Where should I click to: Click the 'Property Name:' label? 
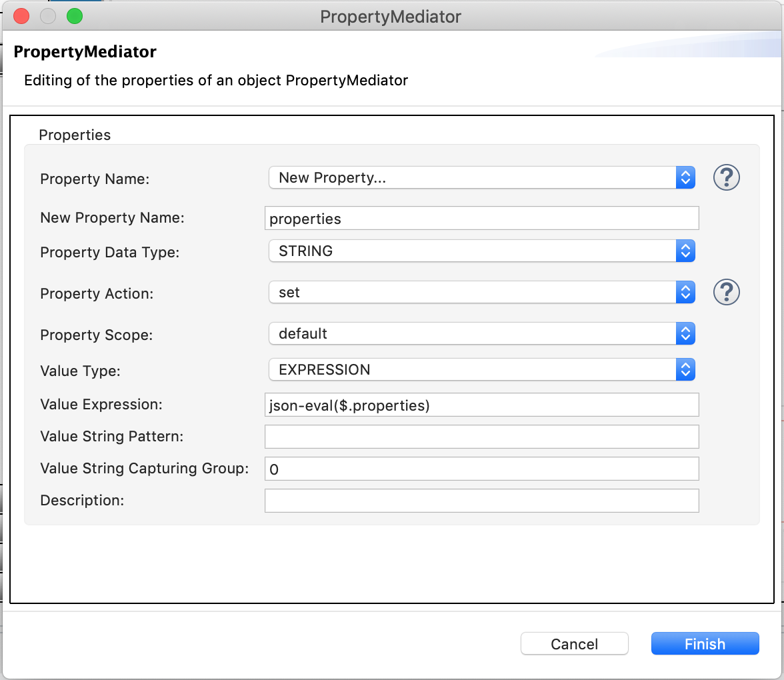coord(95,179)
